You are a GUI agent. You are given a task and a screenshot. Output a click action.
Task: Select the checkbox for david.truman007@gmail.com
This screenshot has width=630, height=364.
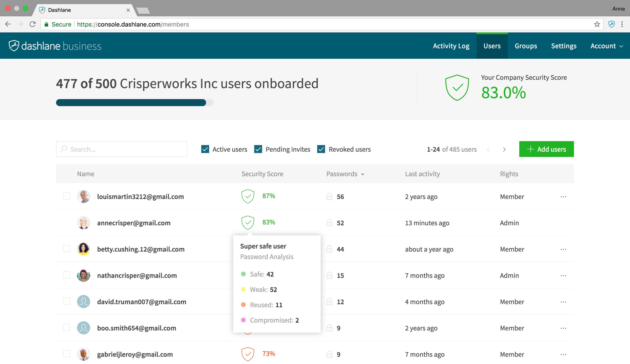(x=67, y=301)
